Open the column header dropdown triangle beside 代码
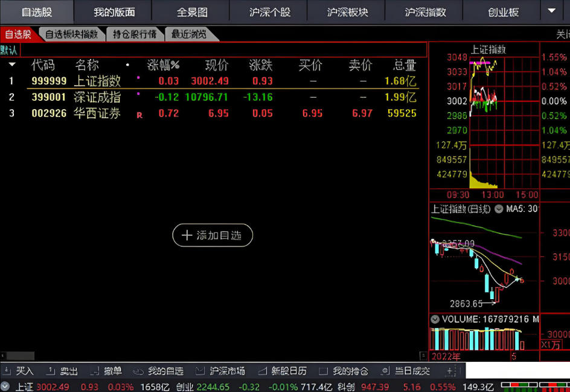The height and width of the screenshot is (392, 570). click(x=11, y=65)
